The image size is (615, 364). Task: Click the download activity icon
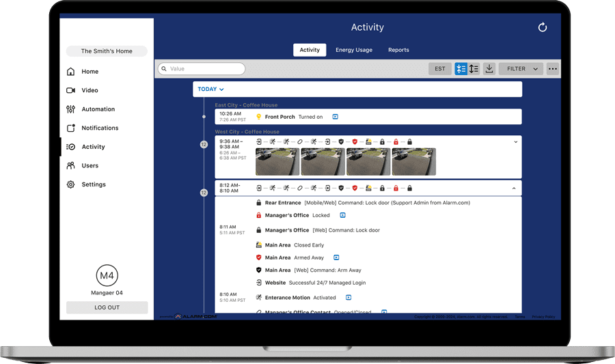(x=489, y=69)
